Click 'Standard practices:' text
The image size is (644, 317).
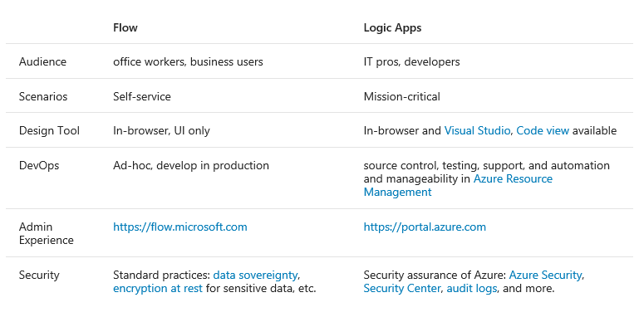161,275
